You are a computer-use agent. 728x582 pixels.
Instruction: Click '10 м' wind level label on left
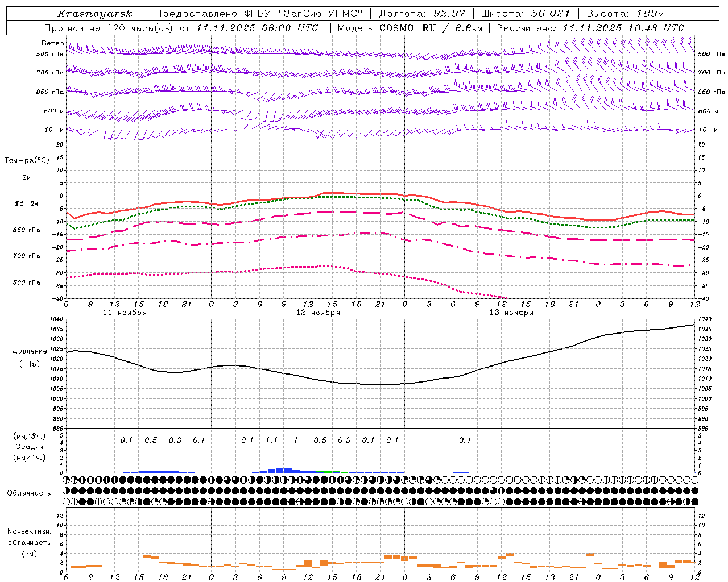[x=54, y=130]
